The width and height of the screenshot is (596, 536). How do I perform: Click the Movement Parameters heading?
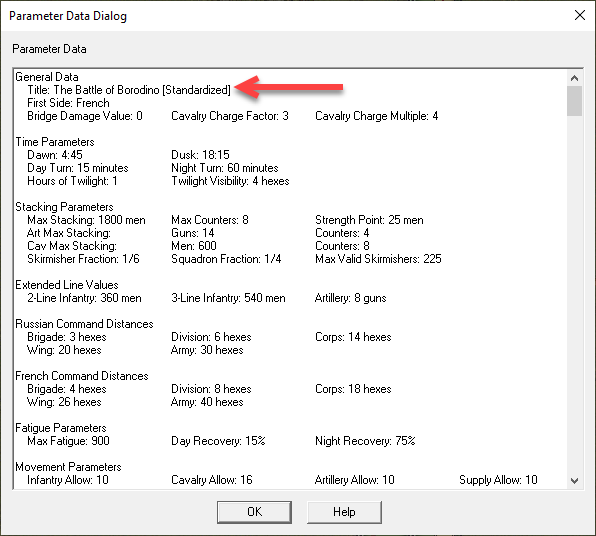pos(68,467)
